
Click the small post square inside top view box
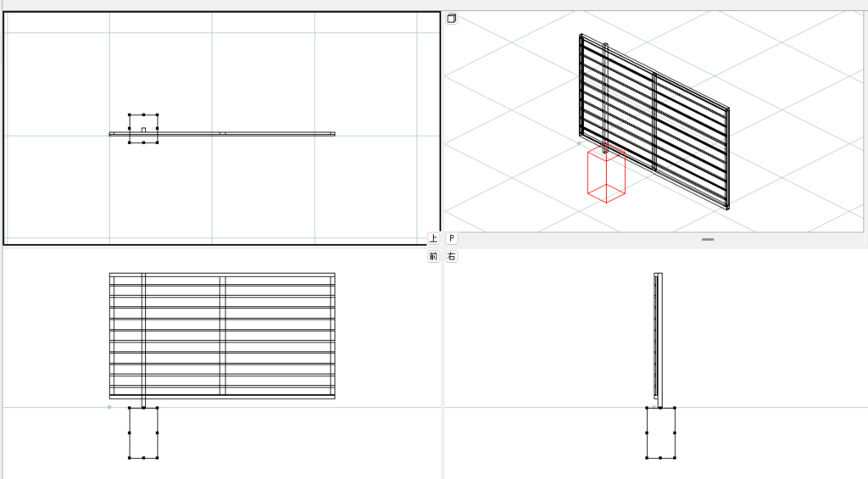click(x=143, y=130)
